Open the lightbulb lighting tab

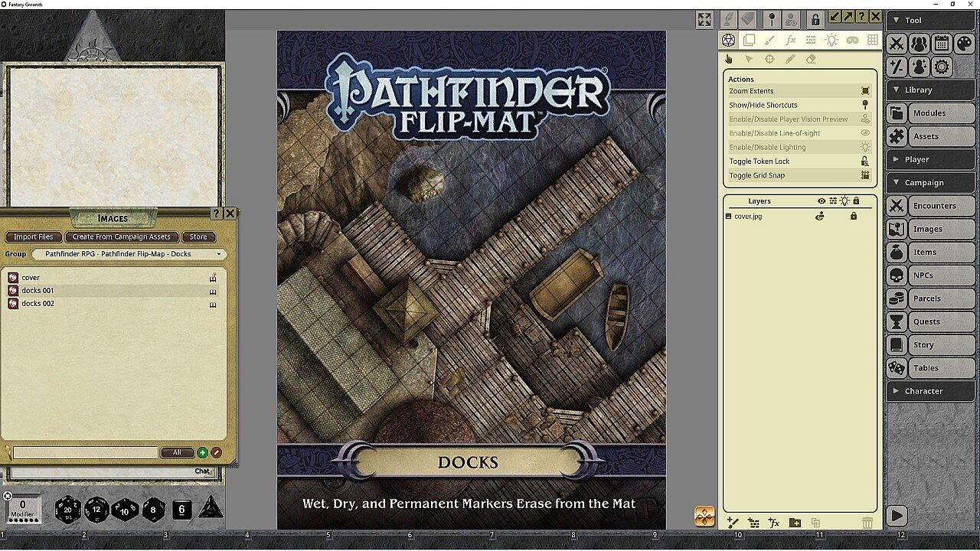(831, 40)
